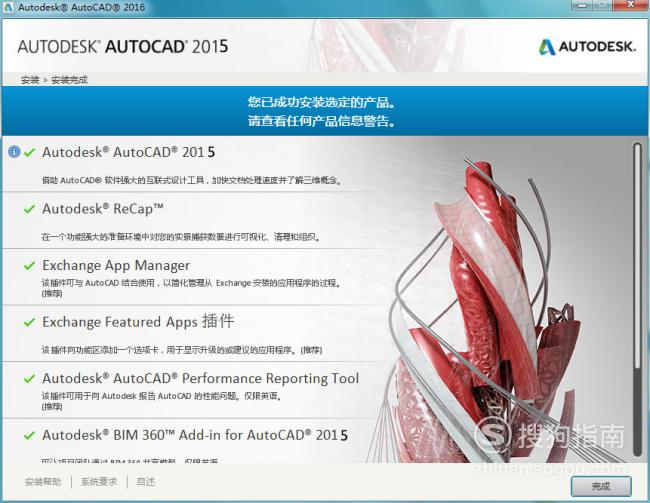The width and height of the screenshot is (650, 503).
Task: Open the 安装帮助 link
Action: [x=43, y=481]
